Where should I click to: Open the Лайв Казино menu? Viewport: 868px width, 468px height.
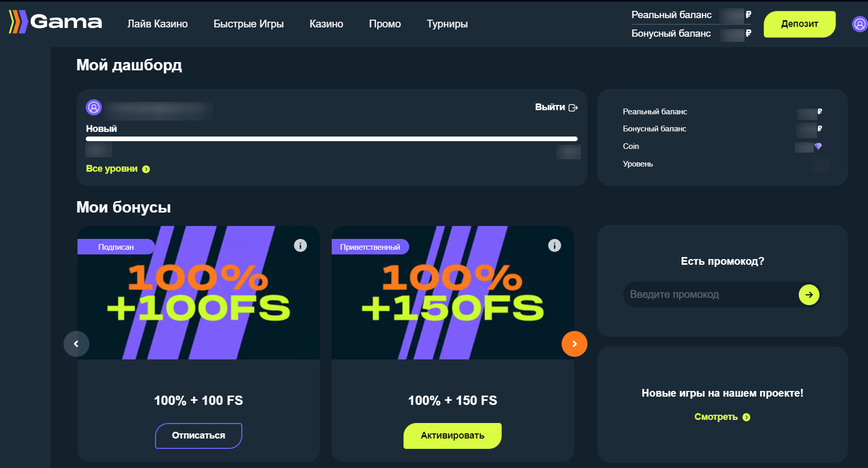pyautogui.click(x=158, y=24)
